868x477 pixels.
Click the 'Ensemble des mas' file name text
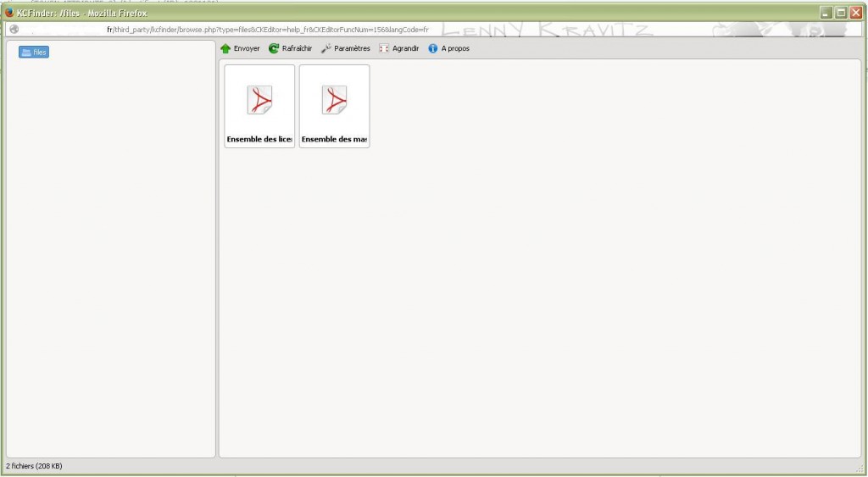pyautogui.click(x=334, y=139)
